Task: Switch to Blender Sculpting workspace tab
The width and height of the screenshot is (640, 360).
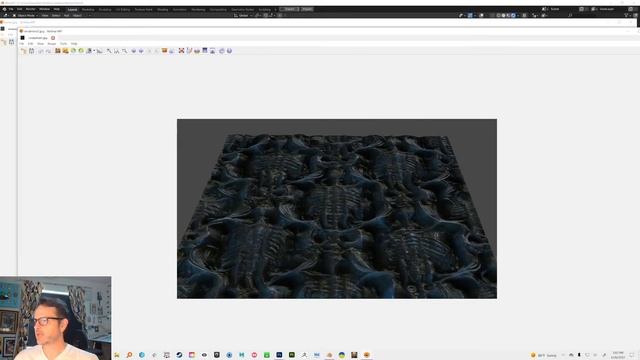Action: (105, 9)
